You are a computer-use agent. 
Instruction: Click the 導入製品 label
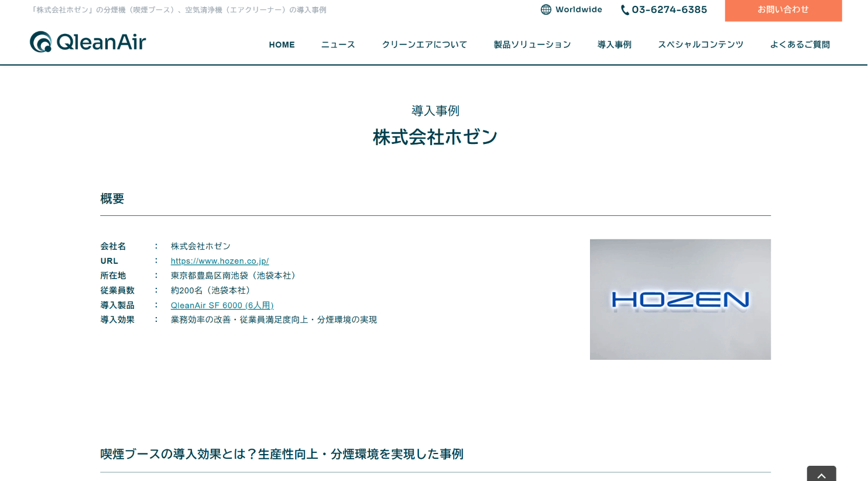[117, 305]
